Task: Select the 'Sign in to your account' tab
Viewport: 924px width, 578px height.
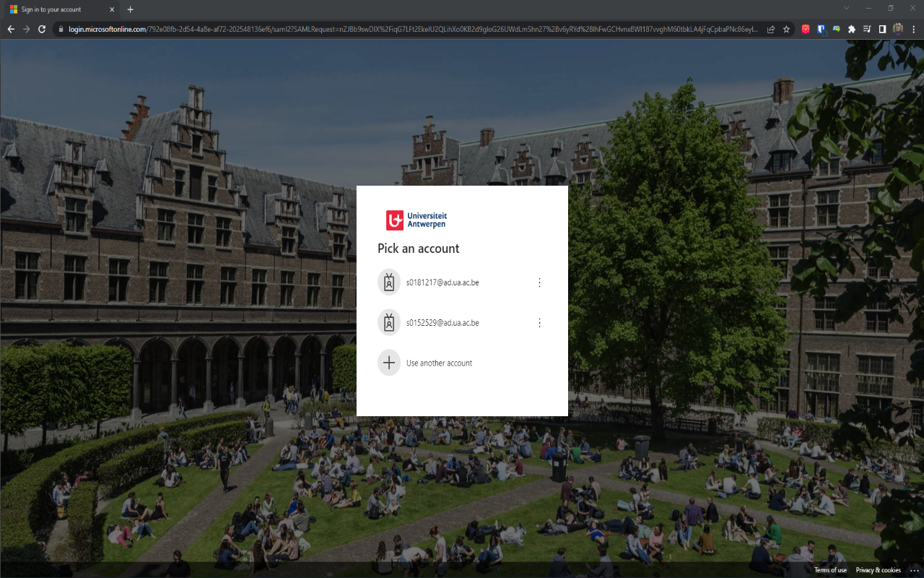Action: [63, 9]
